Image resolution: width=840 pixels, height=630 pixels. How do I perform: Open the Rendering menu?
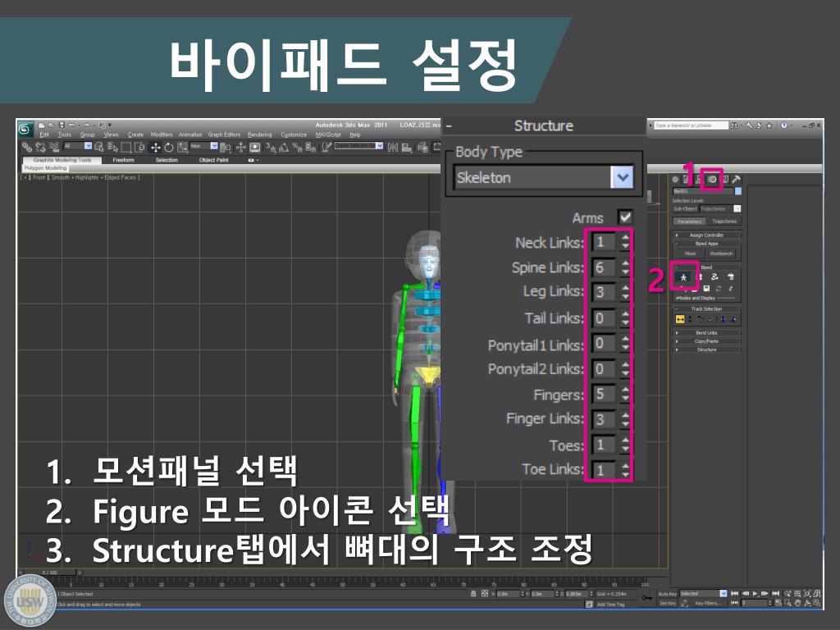[x=260, y=135]
